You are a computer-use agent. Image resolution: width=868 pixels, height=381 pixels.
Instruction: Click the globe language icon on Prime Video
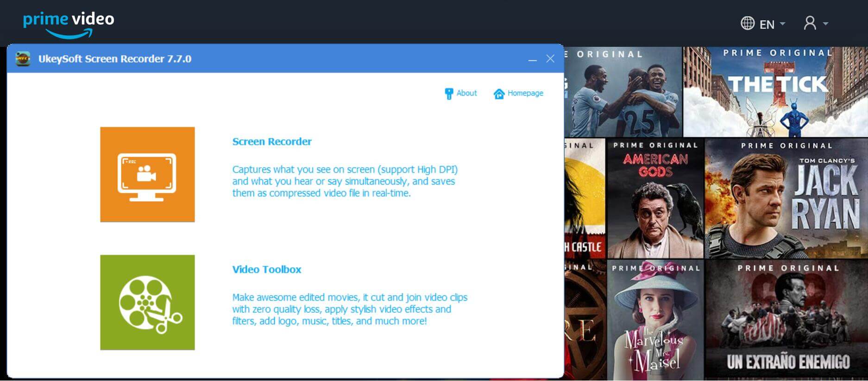tap(748, 23)
